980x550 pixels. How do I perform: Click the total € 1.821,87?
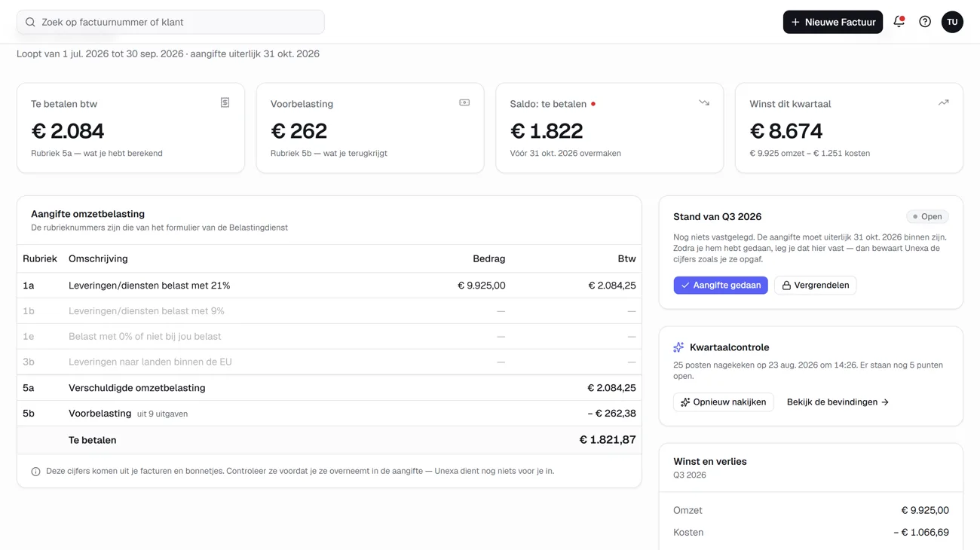(x=608, y=440)
